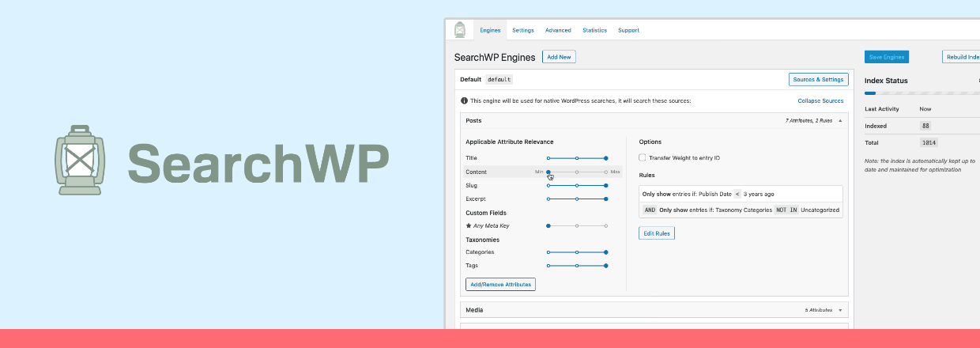This screenshot has height=348, width=980.
Task: Click the Last Activity 'Now' value
Action: coord(925,108)
